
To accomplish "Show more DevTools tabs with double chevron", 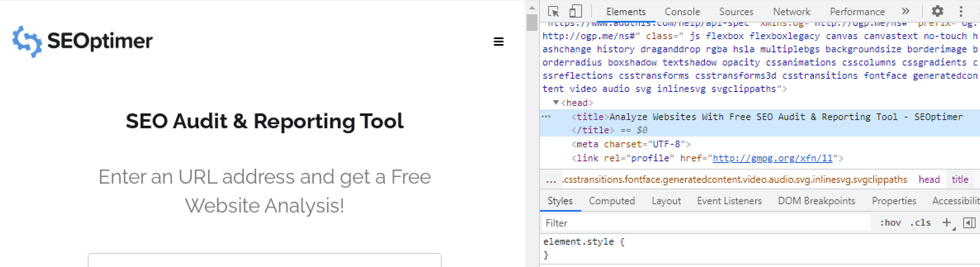I will tap(906, 12).
